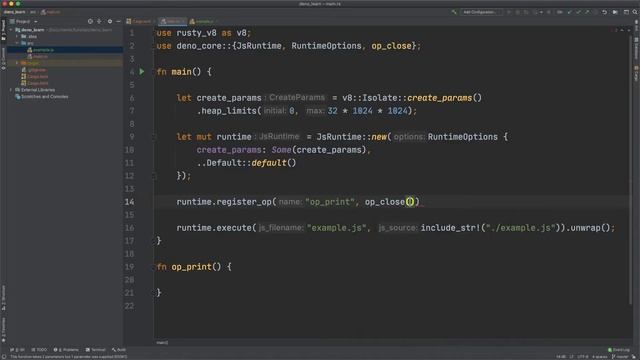Open the Add Configuration dropdown

point(480,12)
